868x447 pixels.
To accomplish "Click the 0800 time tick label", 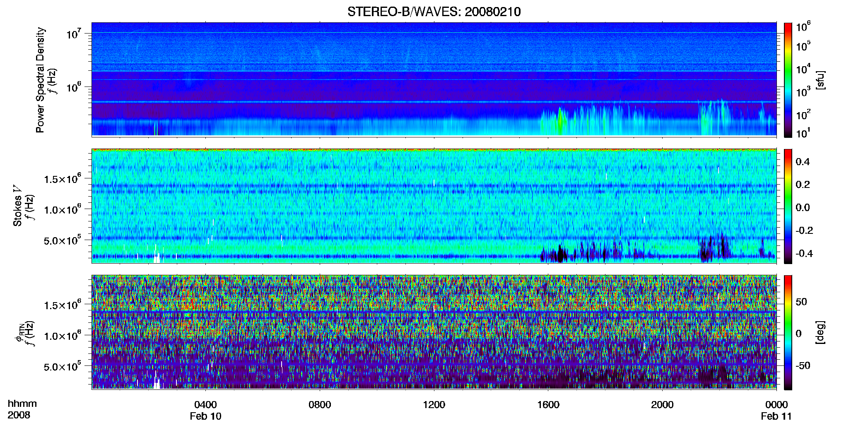I will coord(320,404).
